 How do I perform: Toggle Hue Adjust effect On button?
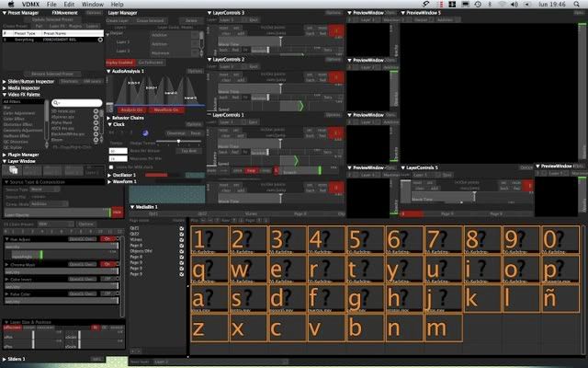point(107,238)
